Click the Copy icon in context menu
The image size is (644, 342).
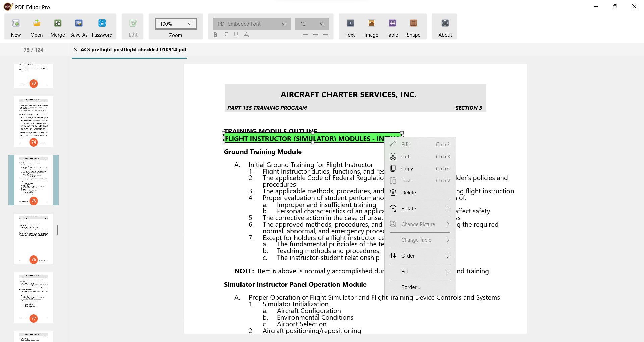(393, 169)
